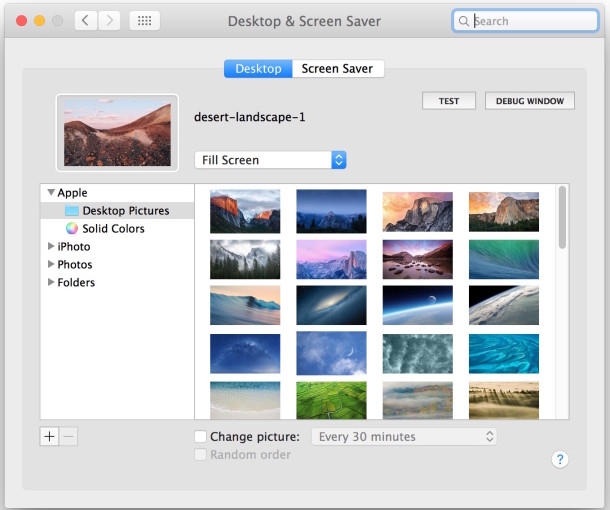The height and width of the screenshot is (510, 610).
Task: Select the Photos sidebar row
Action: [117, 264]
